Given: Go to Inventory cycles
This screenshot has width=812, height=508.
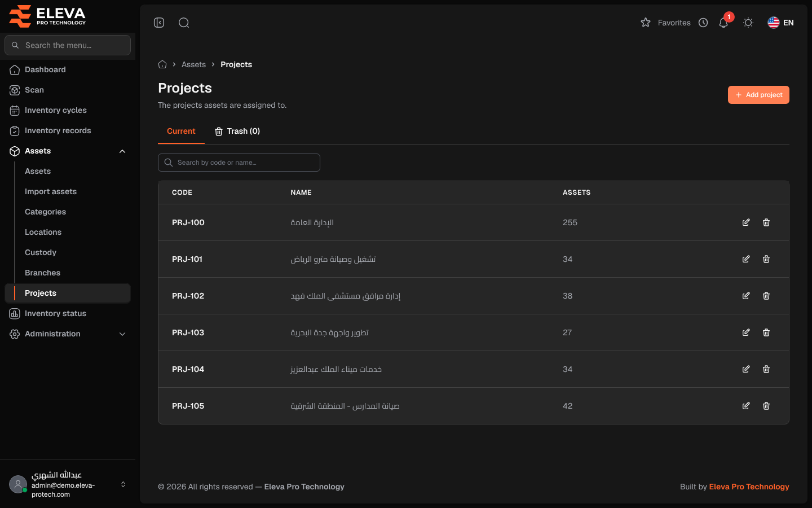Looking at the screenshot, I should coord(68,110).
